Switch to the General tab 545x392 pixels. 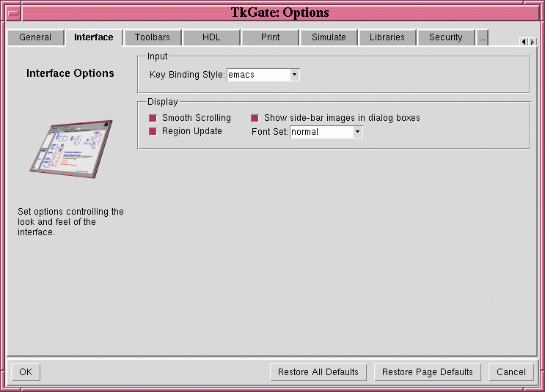pos(35,37)
